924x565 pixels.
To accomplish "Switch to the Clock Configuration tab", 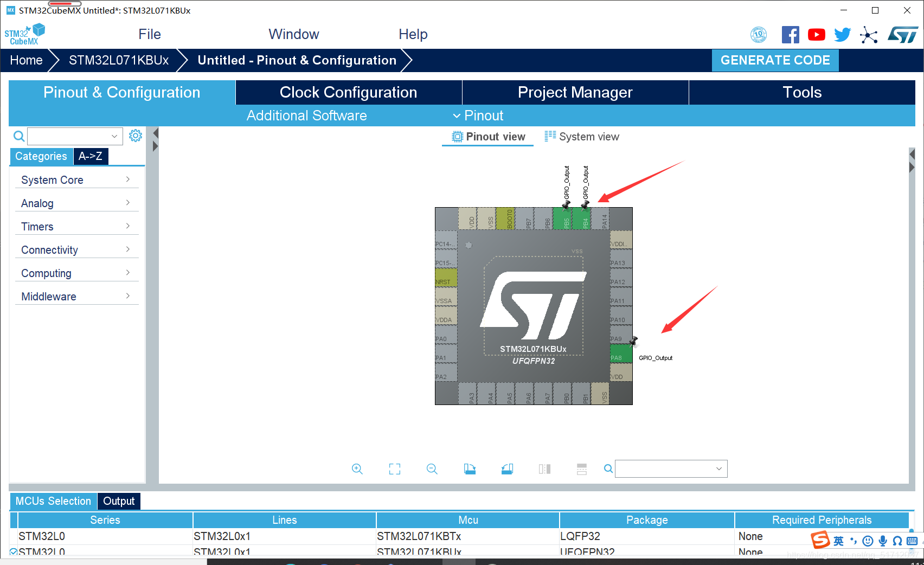I will [x=349, y=92].
